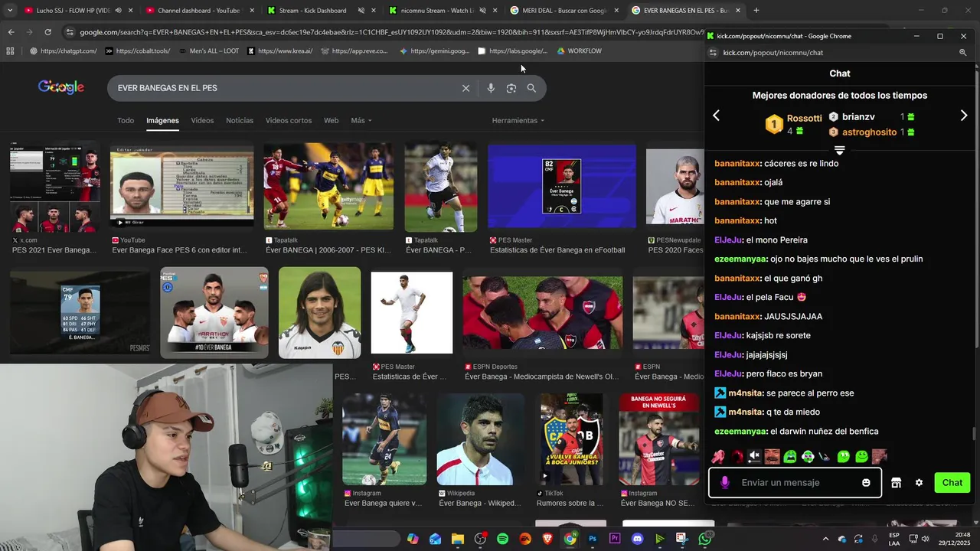Open the cobalt.tools bookmark

coord(138,51)
